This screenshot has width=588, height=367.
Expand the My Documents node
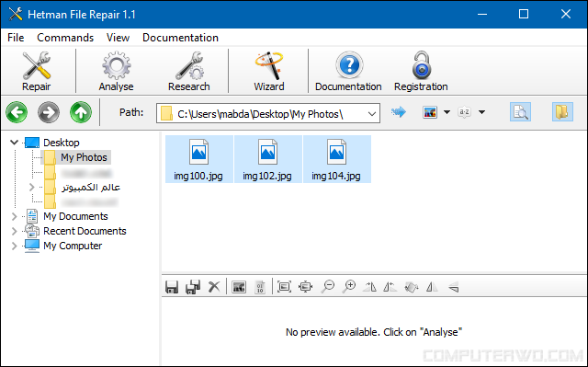[15, 216]
